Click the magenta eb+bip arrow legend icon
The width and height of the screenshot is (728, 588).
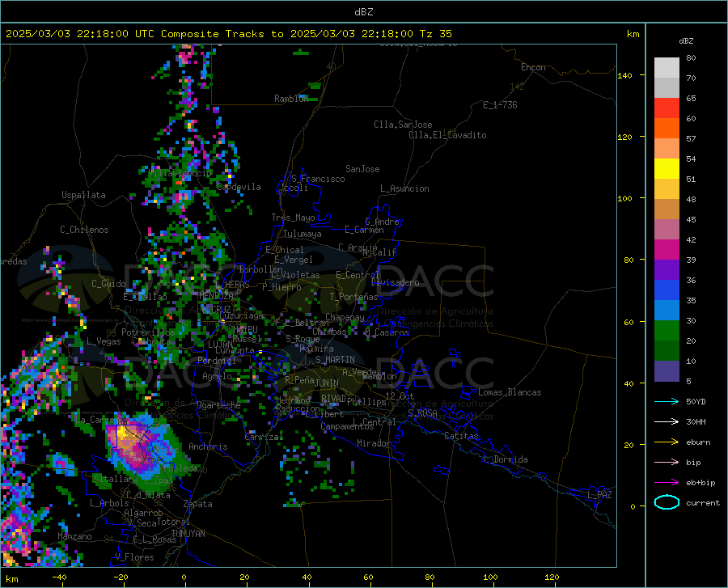667,483
